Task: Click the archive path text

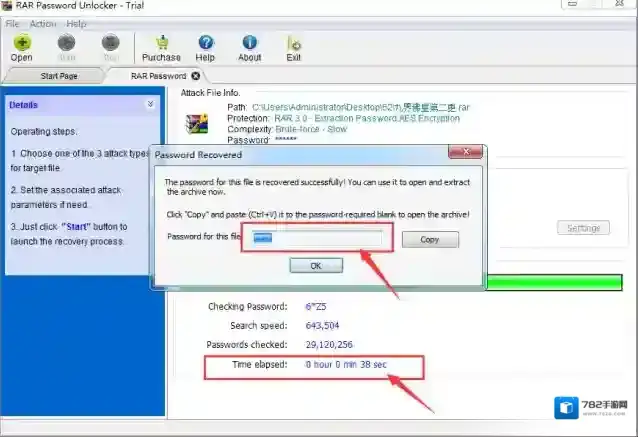Action: click(x=361, y=107)
